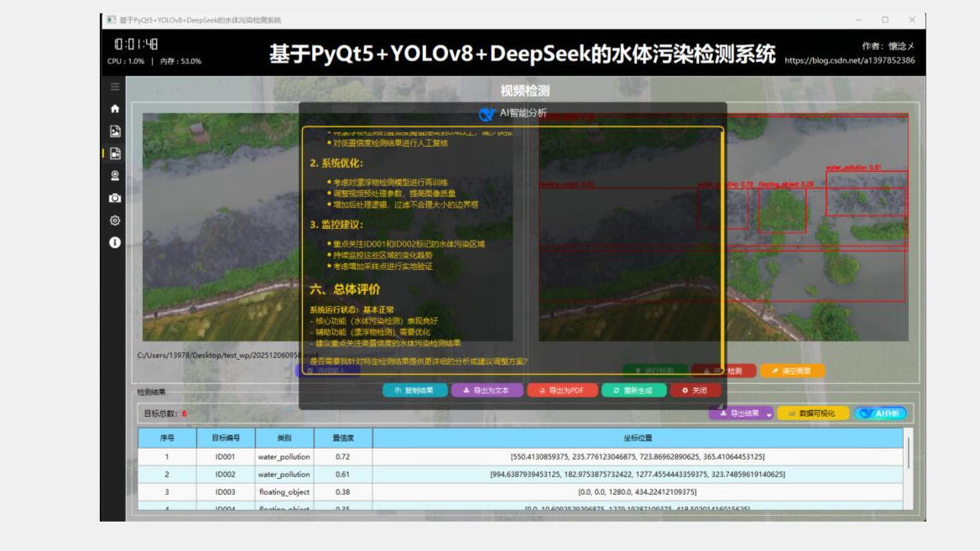Click the 置信度 column header
The width and height of the screenshot is (980, 551).
pyautogui.click(x=343, y=438)
